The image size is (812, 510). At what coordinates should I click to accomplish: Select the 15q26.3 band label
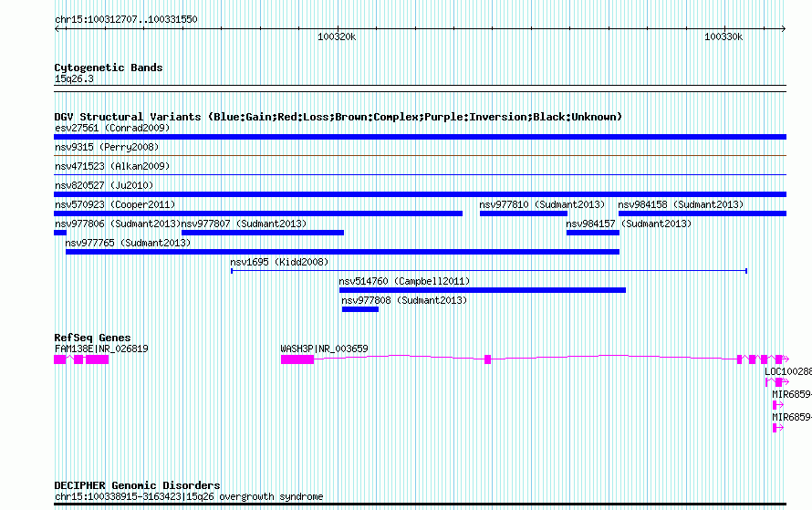tap(74, 78)
